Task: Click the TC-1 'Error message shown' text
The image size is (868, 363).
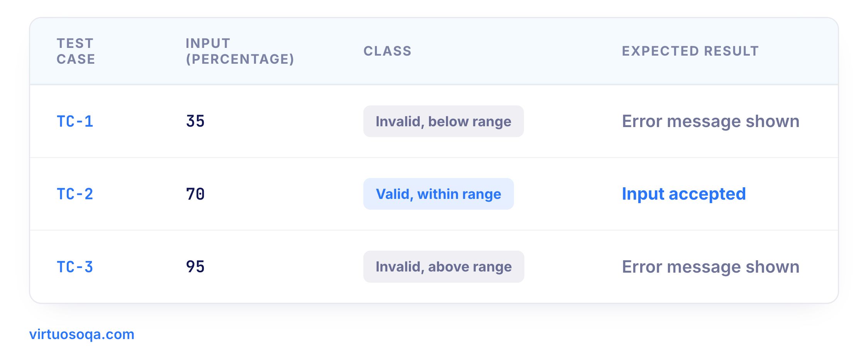Action: 710,121
